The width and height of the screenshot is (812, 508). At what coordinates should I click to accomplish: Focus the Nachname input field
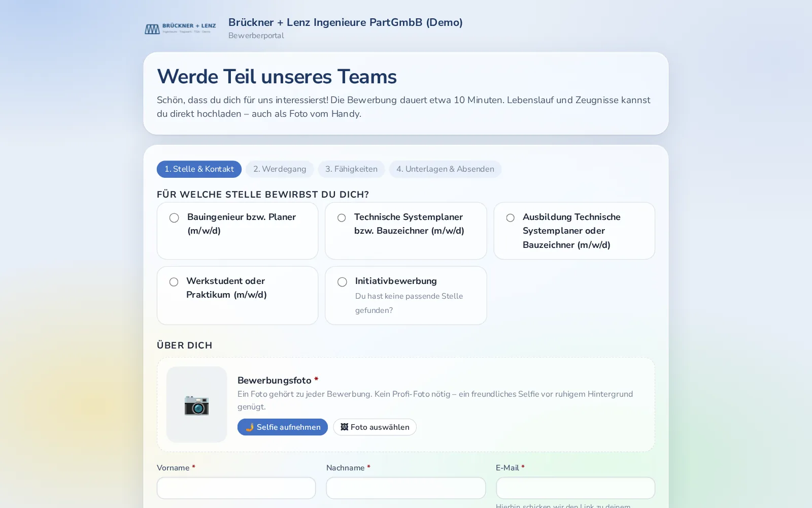(x=405, y=488)
